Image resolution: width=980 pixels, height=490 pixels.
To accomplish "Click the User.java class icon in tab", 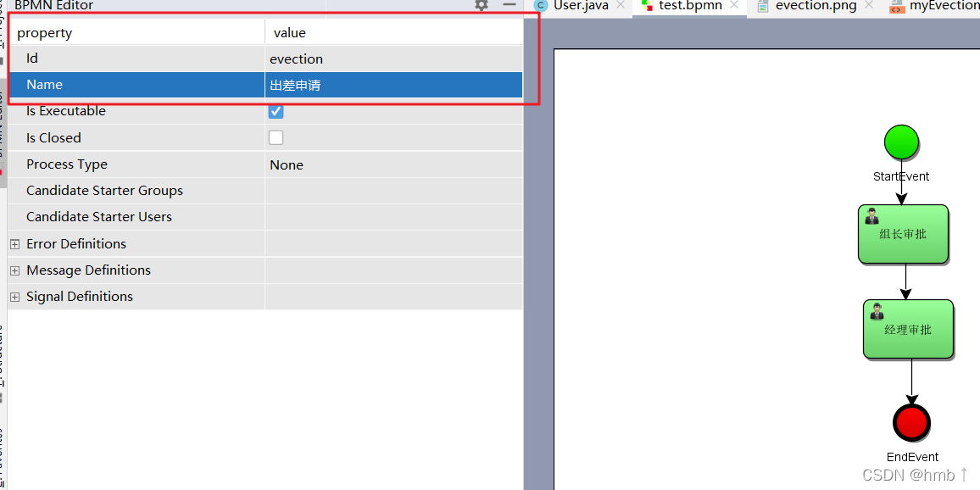I will (542, 6).
